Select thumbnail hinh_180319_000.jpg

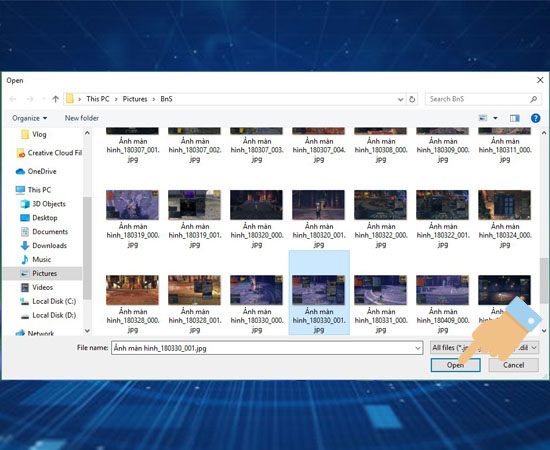(x=132, y=205)
